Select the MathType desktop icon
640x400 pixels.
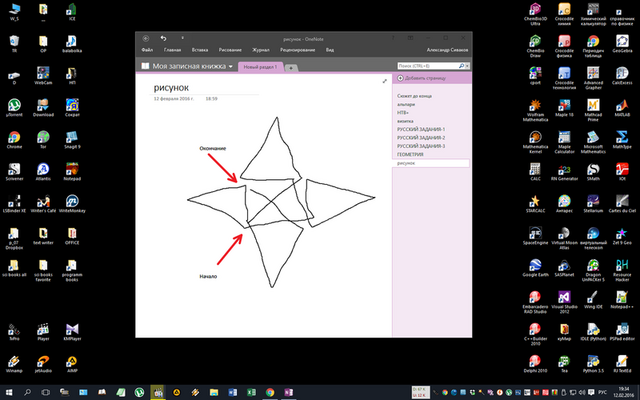click(622, 140)
